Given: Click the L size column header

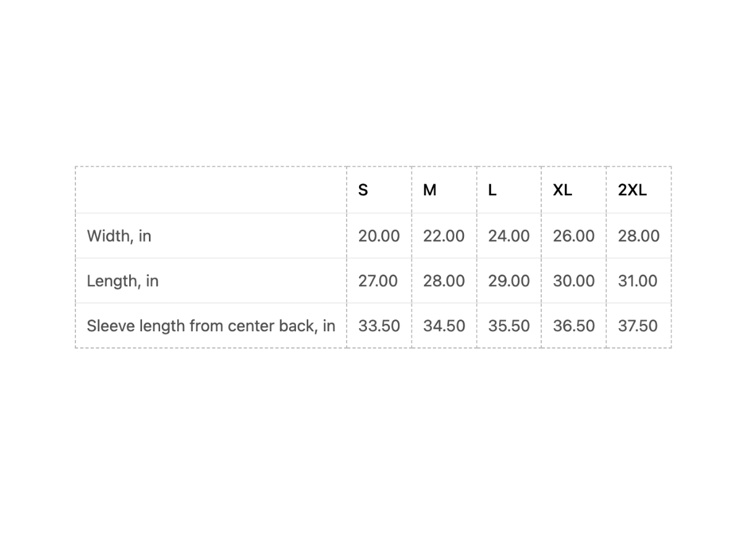Looking at the screenshot, I should [x=492, y=190].
